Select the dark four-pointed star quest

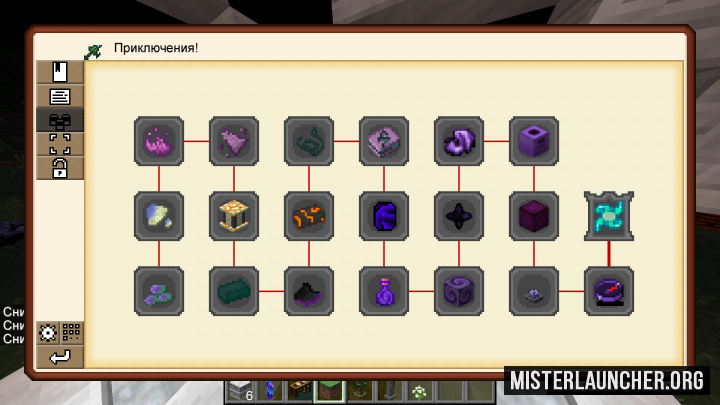coord(459,216)
